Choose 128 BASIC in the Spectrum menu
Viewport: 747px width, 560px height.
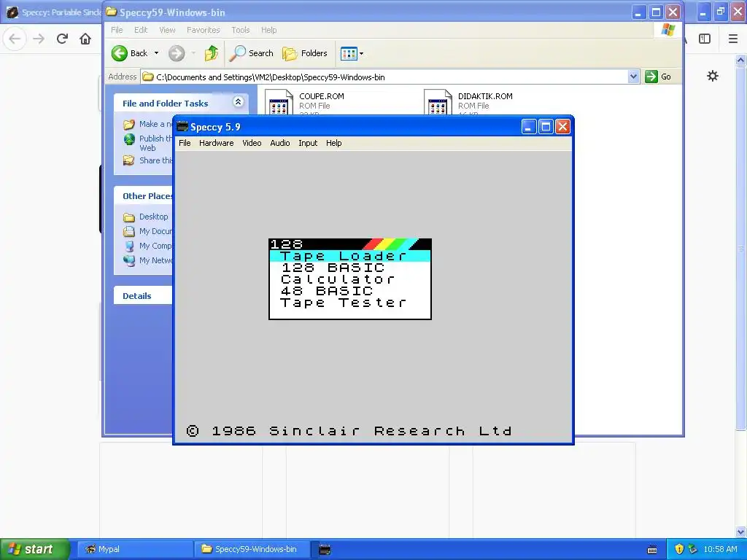[x=333, y=268]
